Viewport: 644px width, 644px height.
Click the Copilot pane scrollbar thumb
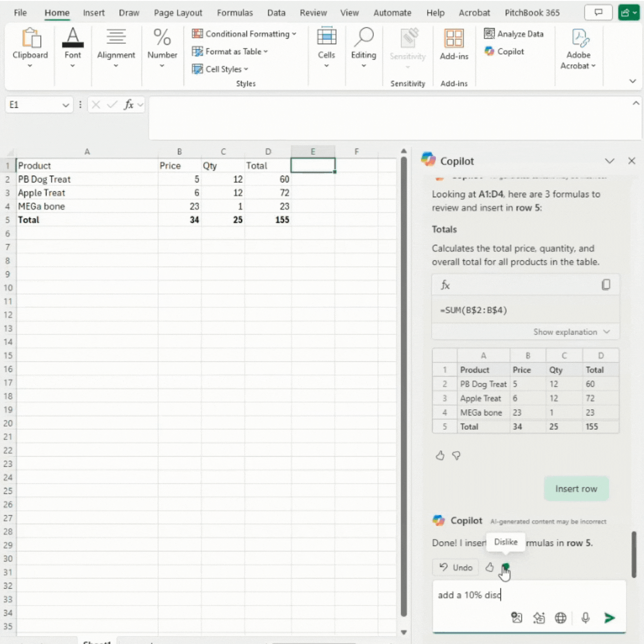point(634,555)
